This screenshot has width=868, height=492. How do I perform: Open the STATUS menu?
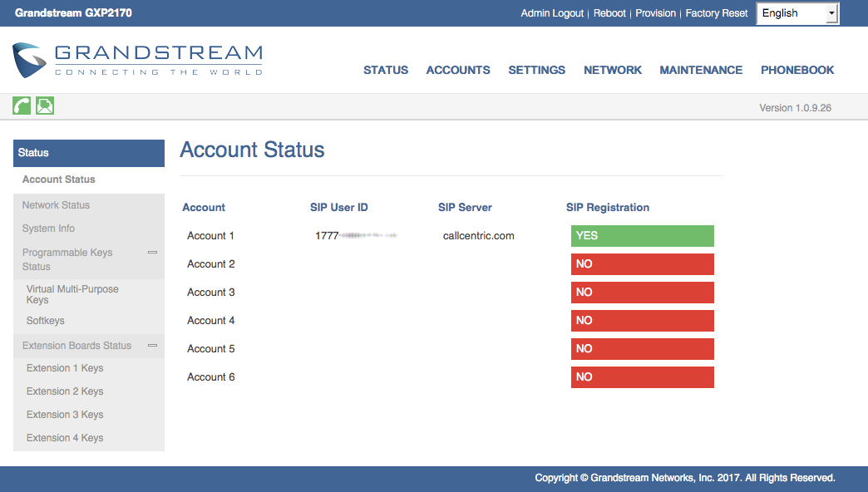click(386, 71)
